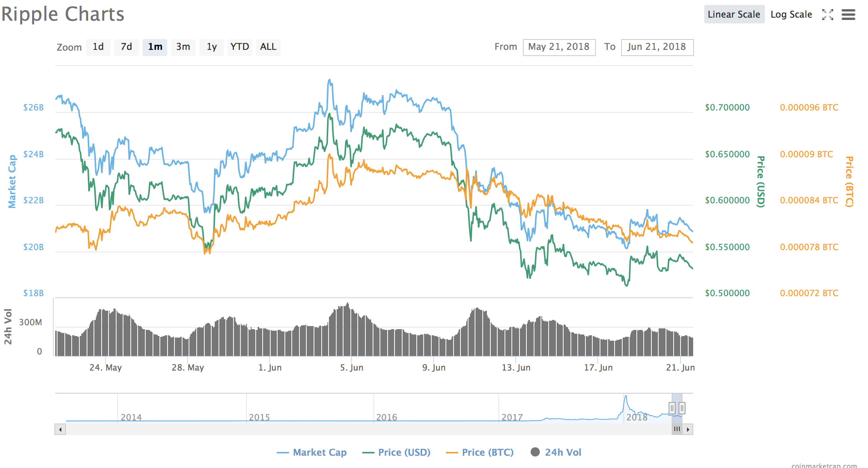Click the $20B market cap axis label
The height and width of the screenshot is (468, 868).
(x=33, y=247)
